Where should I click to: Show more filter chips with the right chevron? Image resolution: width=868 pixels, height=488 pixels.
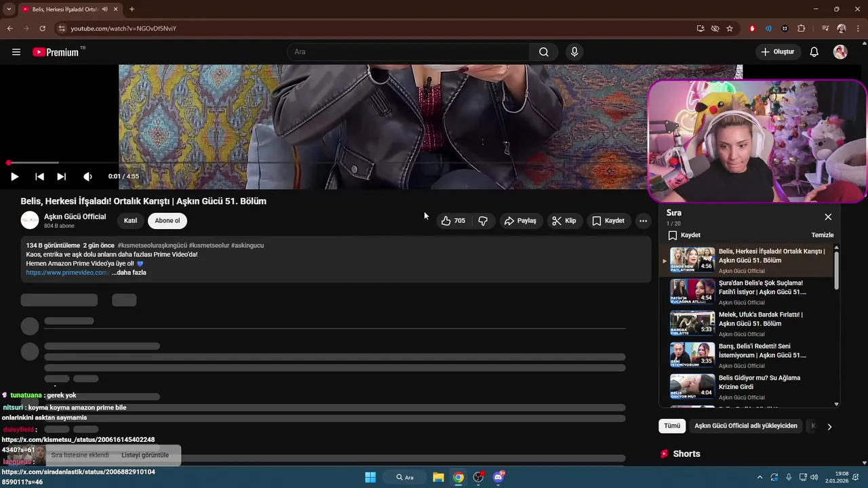(x=829, y=426)
